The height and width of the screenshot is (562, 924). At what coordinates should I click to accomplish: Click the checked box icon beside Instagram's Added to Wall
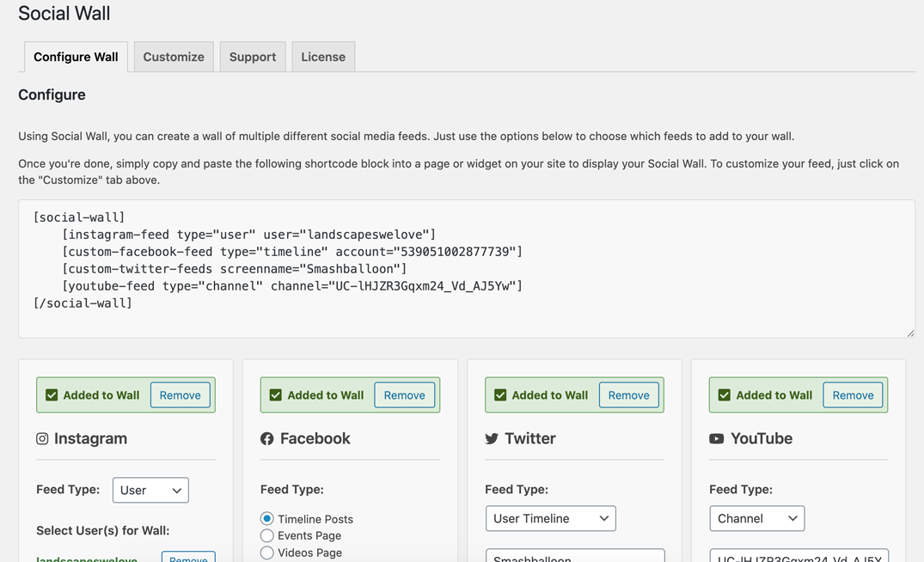51,394
